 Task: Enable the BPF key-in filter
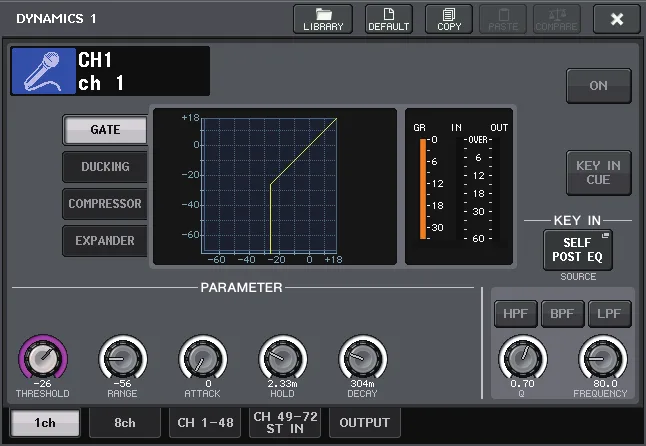coord(562,314)
